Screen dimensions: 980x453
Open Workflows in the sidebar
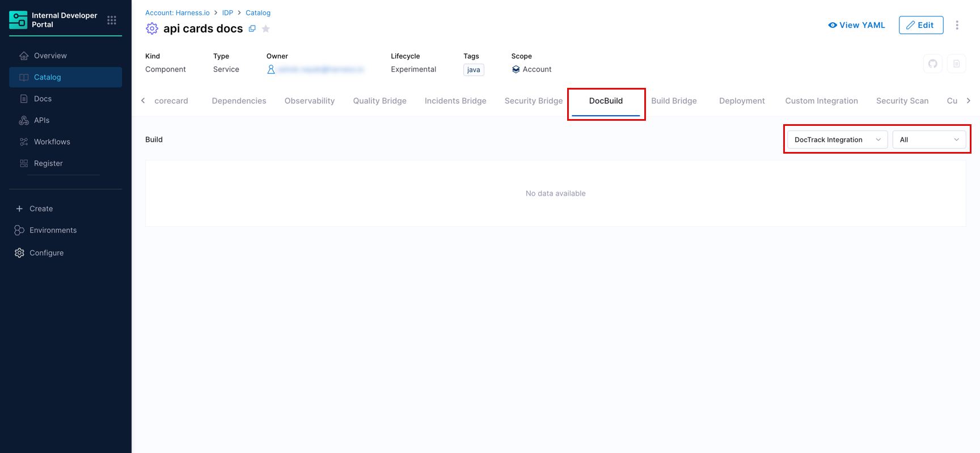pyautogui.click(x=66, y=142)
